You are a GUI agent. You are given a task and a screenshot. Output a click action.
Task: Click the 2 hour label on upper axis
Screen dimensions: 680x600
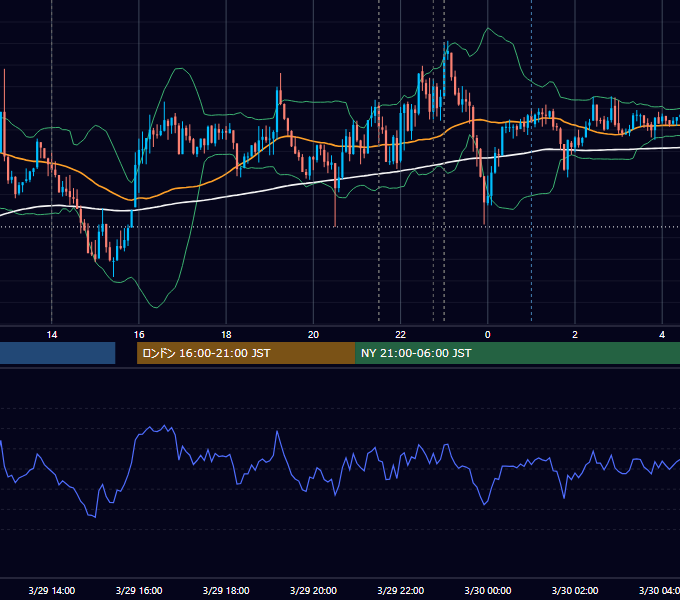tap(575, 335)
